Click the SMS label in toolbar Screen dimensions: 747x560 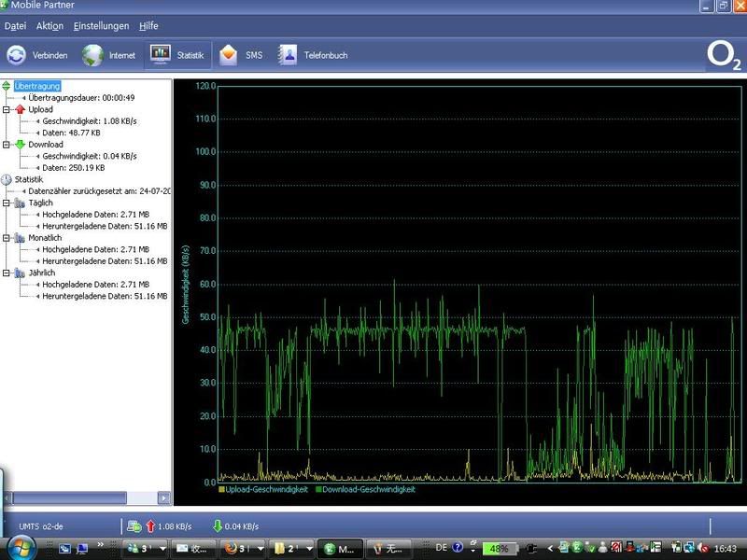254,55
